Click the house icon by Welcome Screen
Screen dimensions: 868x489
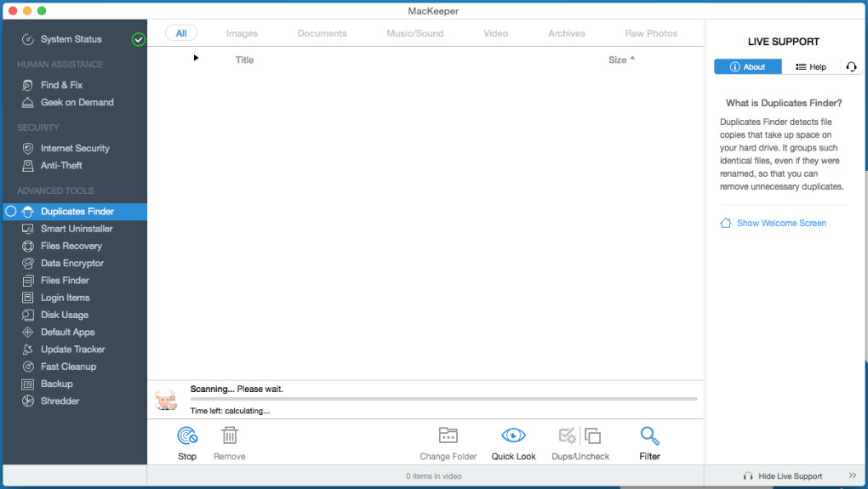pyautogui.click(x=726, y=223)
